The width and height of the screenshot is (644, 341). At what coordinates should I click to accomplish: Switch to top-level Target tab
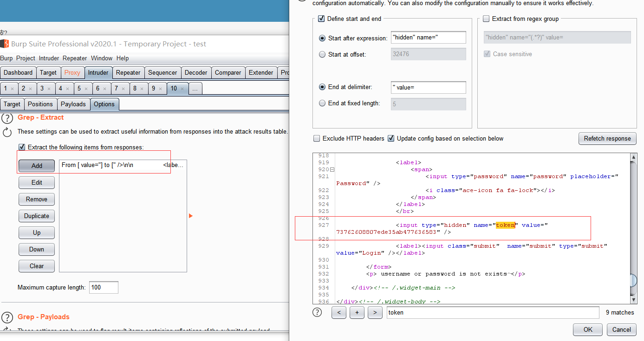coord(48,73)
